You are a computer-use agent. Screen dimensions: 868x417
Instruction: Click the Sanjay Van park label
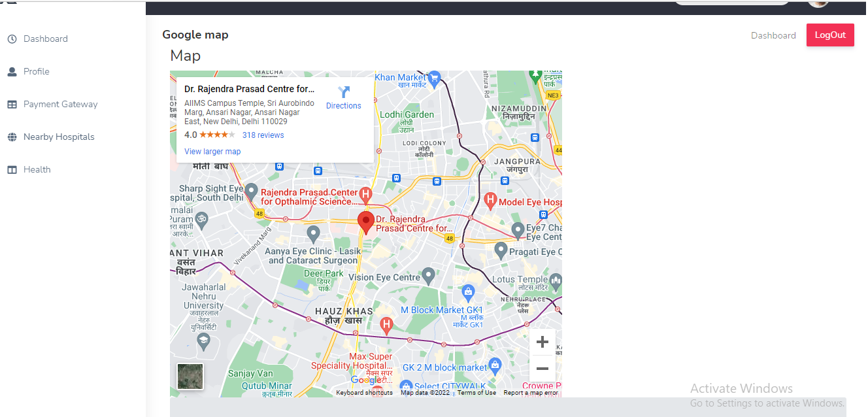pyautogui.click(x=250, y=373)
